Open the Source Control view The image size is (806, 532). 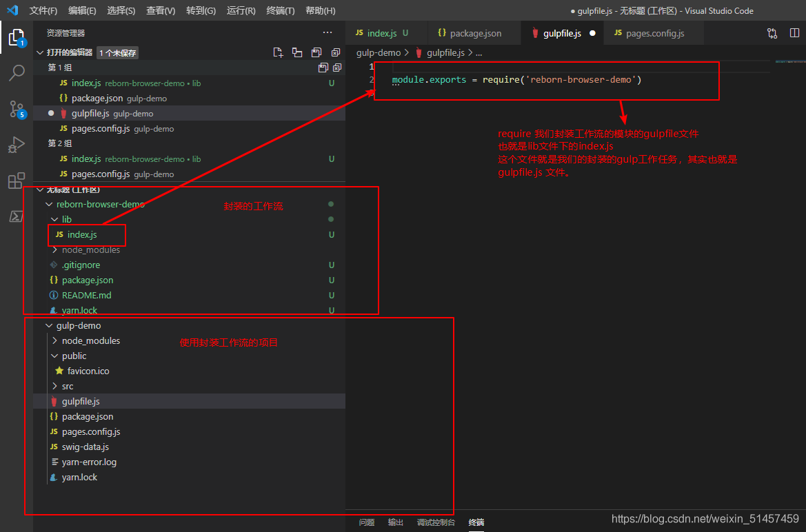pyautogui.click(x=17, y=109)
